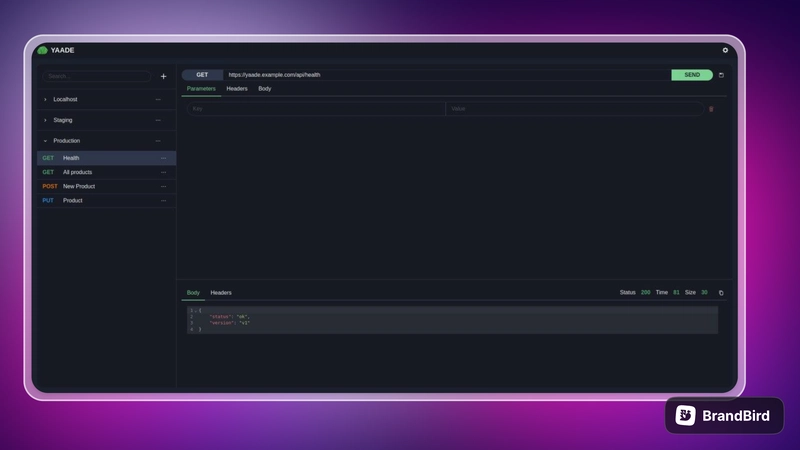Click the Status 200 value
The height and width of the screenshot is (450, 800).
[x=645, y=293]
